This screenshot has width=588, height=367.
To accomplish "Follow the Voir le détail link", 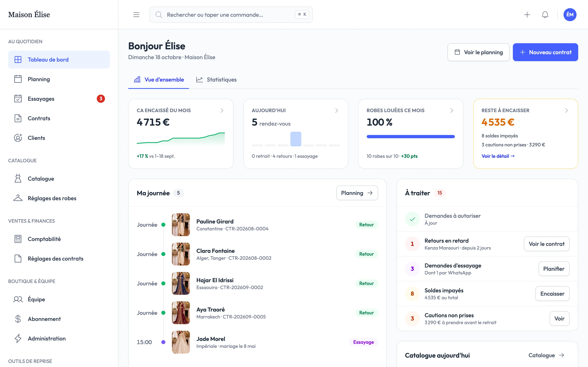I will pyautogui.click(x=498, y=156).
